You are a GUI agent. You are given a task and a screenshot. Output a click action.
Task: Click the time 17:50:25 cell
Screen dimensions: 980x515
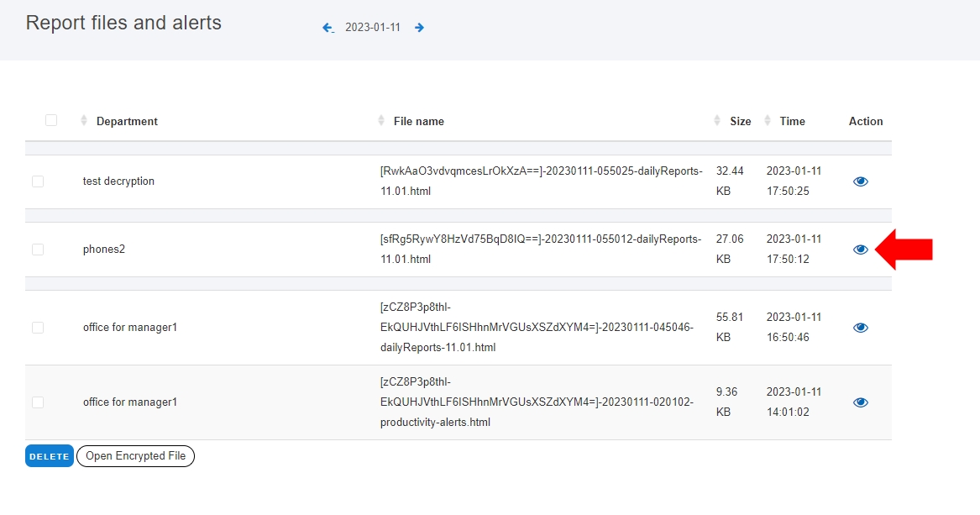click(x=794, y=181)
